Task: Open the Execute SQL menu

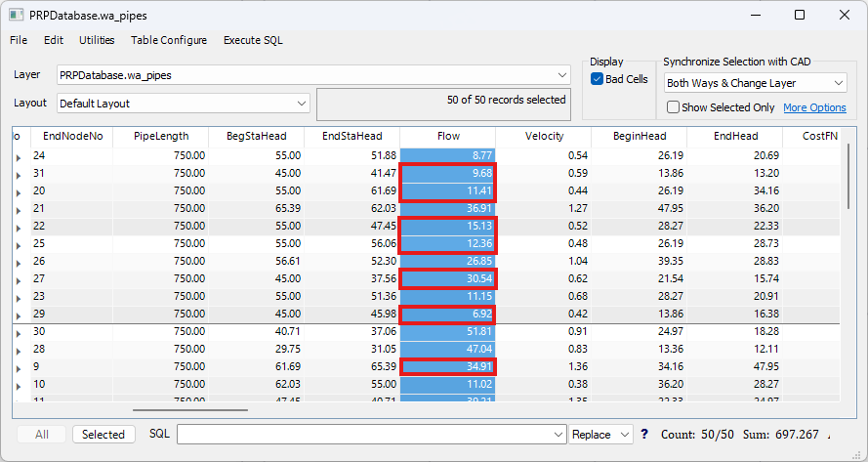Action: coord(253,40)
